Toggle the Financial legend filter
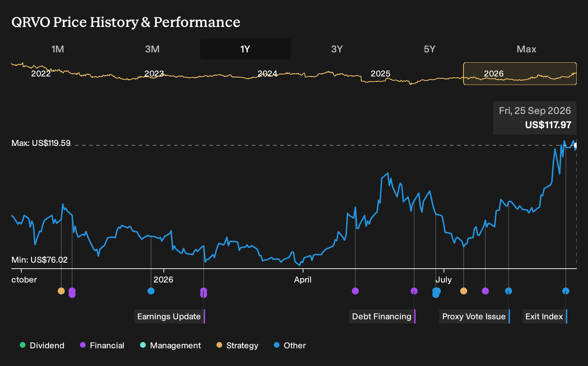 [102, 345]
